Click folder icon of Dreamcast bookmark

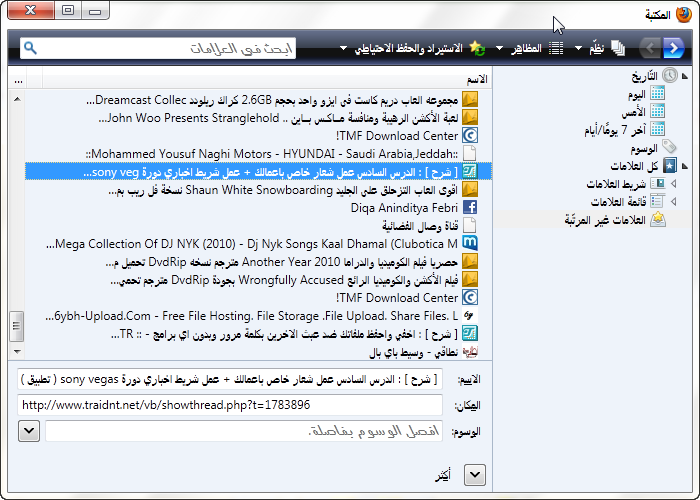pyautogui.click(x=470, y=100)
